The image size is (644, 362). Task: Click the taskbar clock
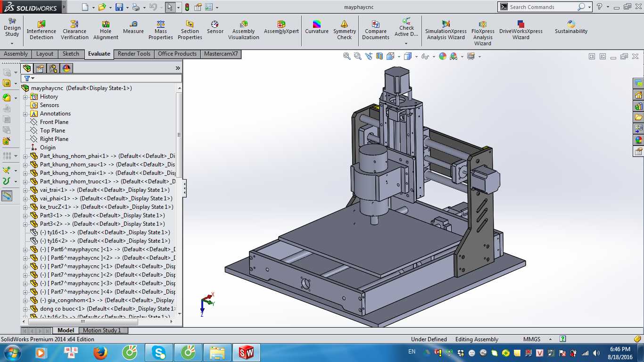(x=620, y=353)
